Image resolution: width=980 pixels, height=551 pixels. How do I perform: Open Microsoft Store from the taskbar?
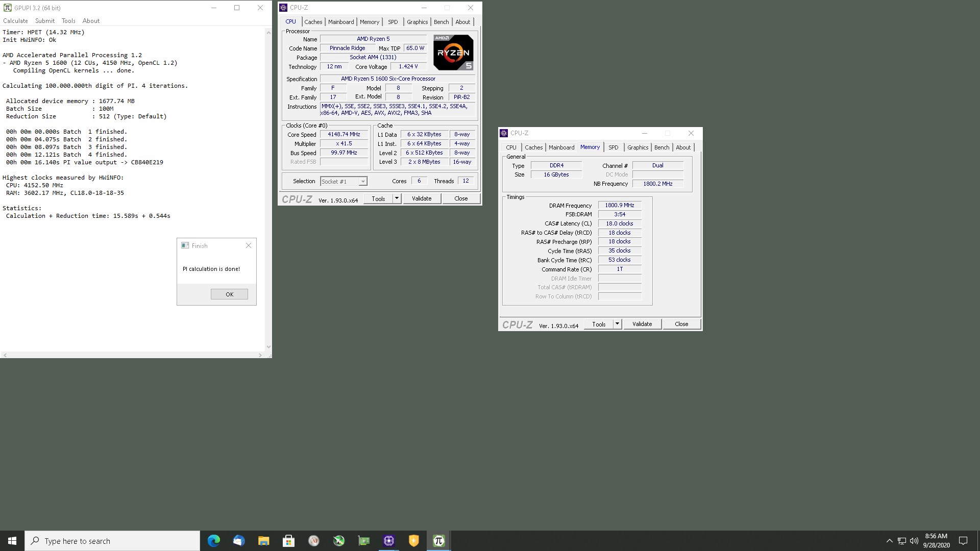pos(288,541)
